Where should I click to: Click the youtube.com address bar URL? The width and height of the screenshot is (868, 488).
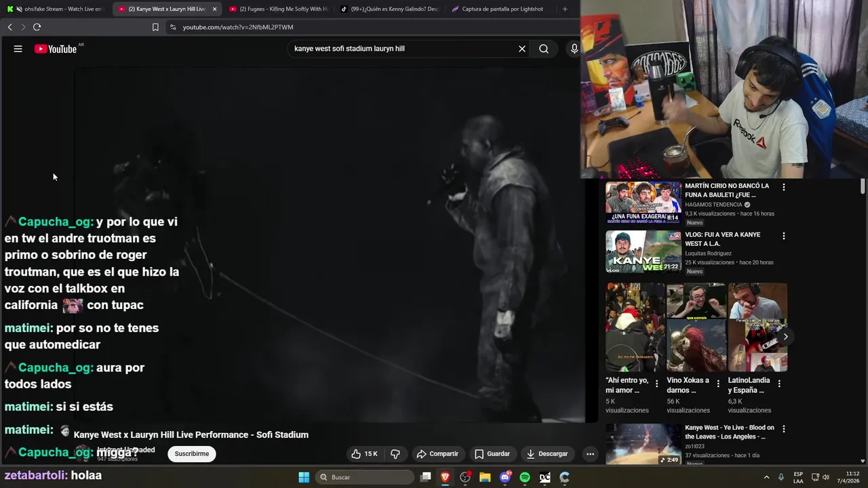(238, 27)
